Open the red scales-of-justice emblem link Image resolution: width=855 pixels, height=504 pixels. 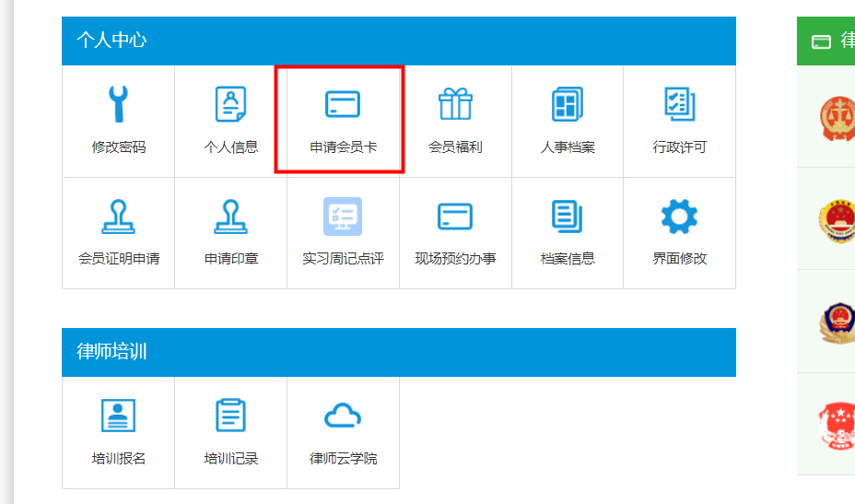[x=837, y=118]
